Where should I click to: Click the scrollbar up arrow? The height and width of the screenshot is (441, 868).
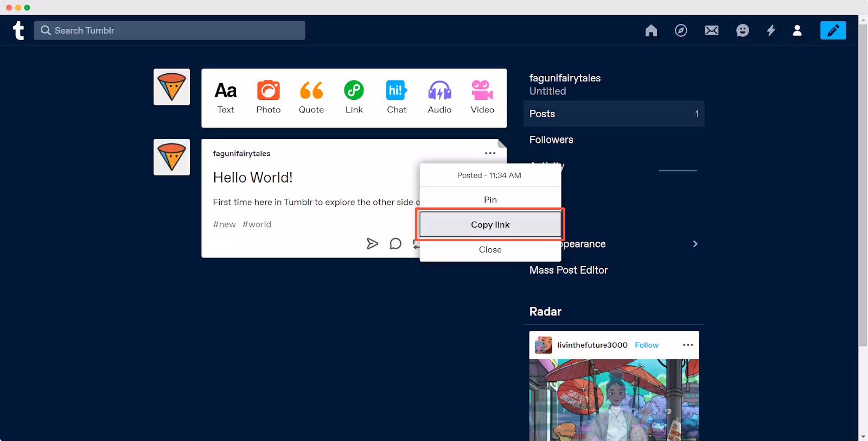click(863, 19)
